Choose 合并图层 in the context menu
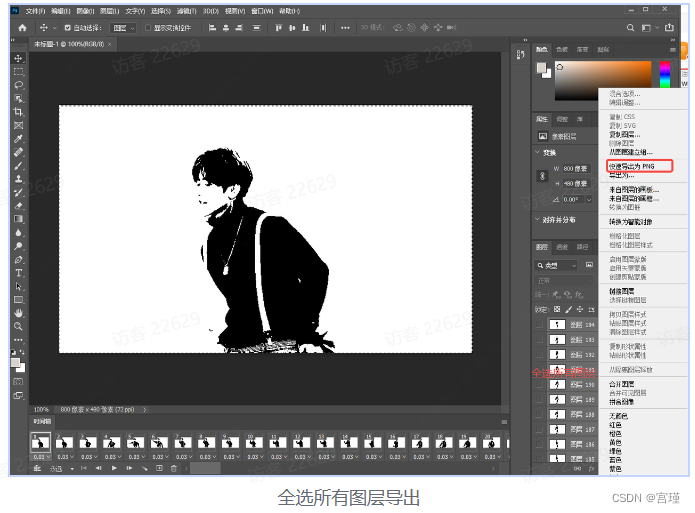Viewport: 695px width, 513px height. pyautogui.click(x=621, y=384)
